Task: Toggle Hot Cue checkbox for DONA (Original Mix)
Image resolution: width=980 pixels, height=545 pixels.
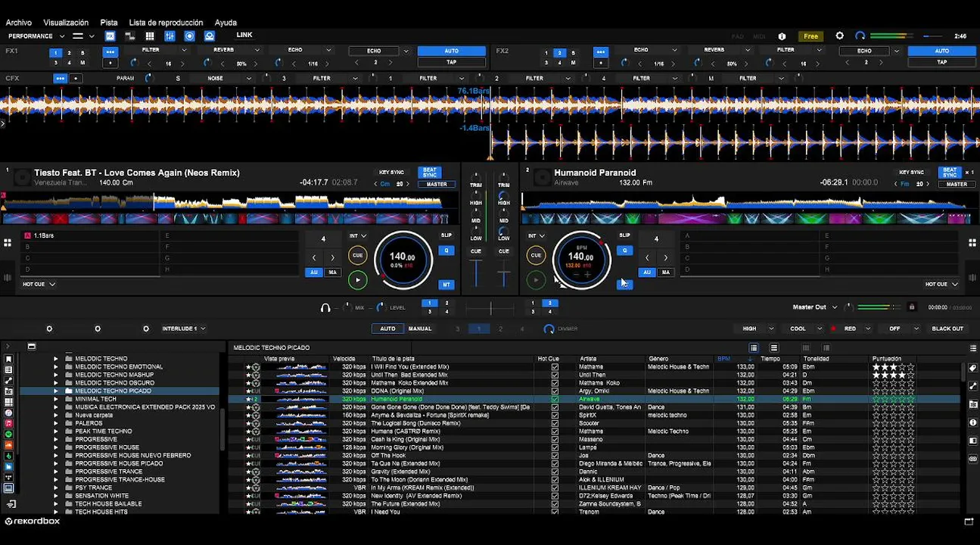Action: point(555,391)
